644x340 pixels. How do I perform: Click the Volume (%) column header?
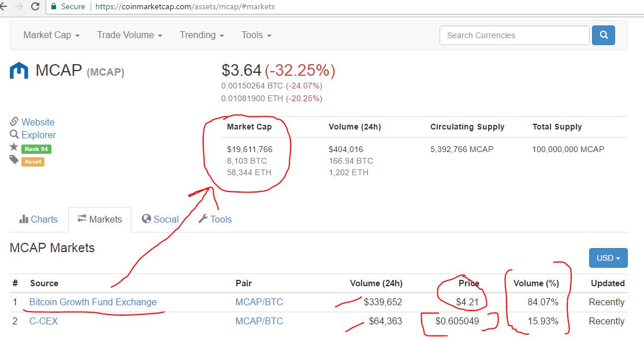coord(536,283)
